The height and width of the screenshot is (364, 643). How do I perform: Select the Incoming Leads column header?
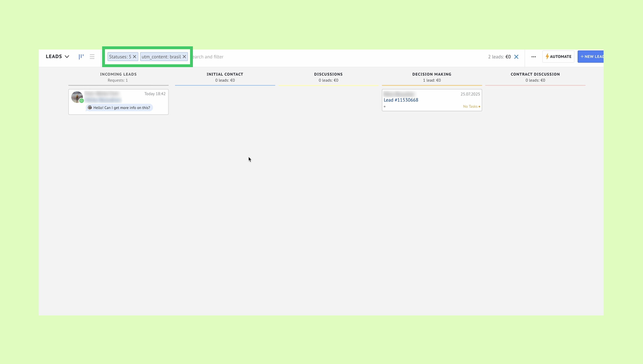click(118, 74)
